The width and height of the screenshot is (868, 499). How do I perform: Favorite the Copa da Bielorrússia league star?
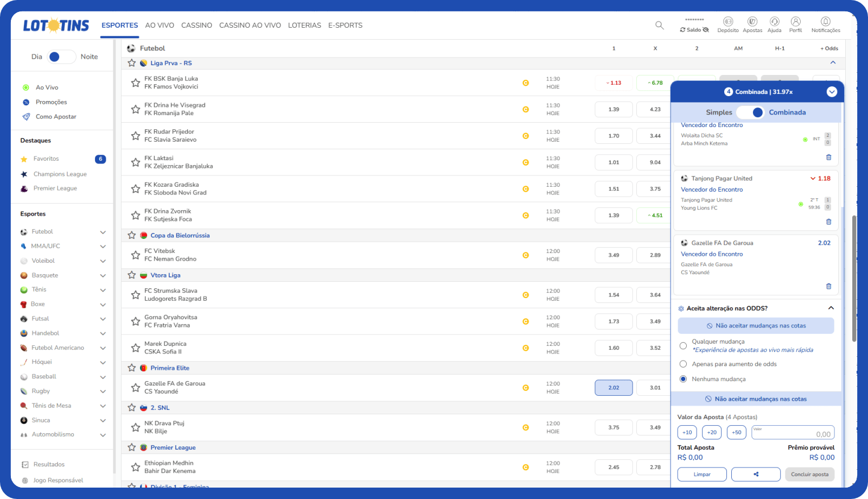click(132, 235)
